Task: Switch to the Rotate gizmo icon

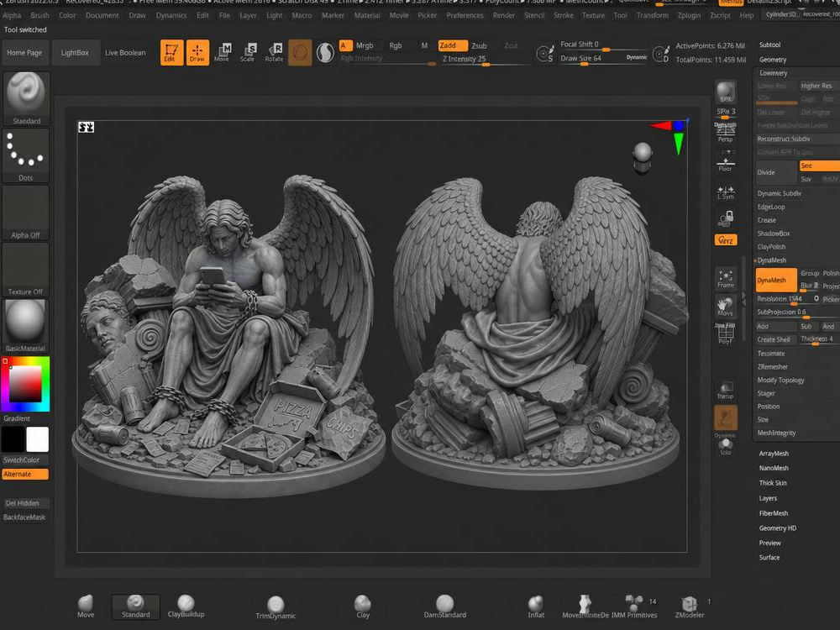Action: tap(274, 52)
